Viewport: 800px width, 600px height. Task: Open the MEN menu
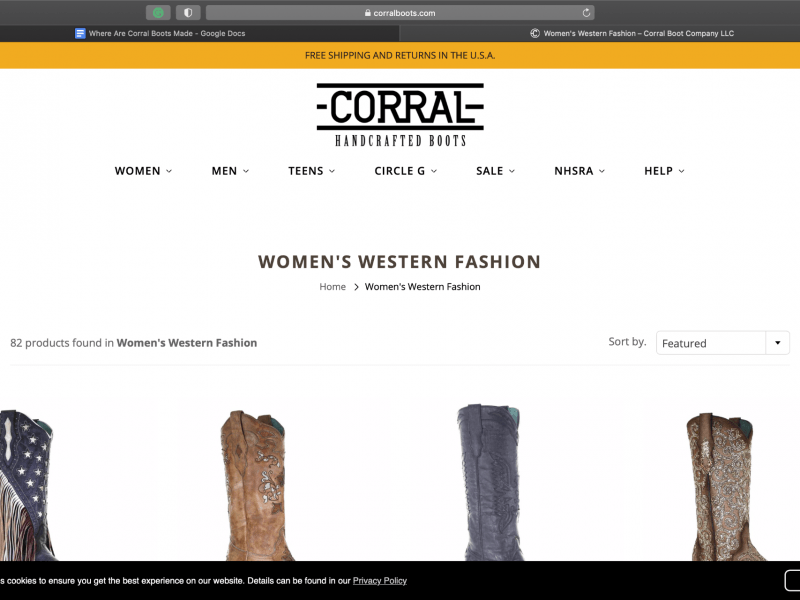tap(231, 171)
